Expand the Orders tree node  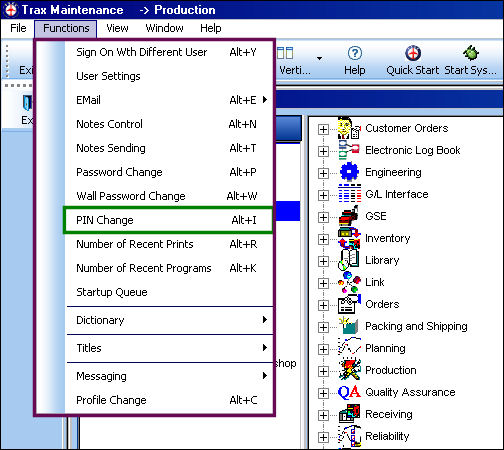tap(323, 305)
